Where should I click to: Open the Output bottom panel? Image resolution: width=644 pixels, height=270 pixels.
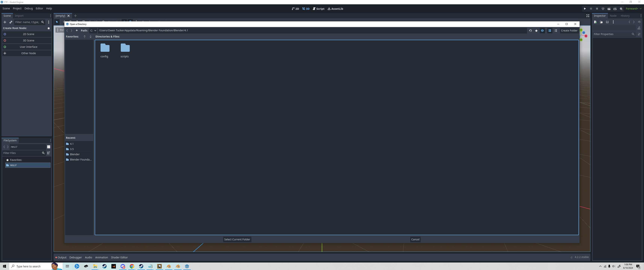click(x=61, y=257)
